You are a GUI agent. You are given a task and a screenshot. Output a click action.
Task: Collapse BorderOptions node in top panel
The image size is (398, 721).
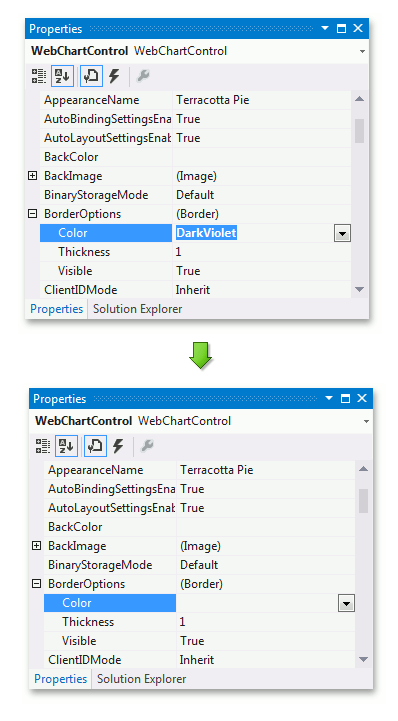(x=33, y=213)
